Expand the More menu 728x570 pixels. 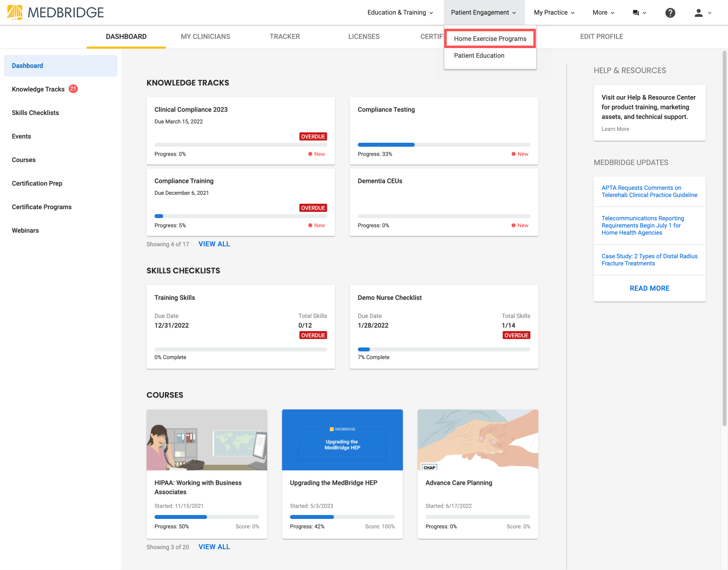coord(603,12)
